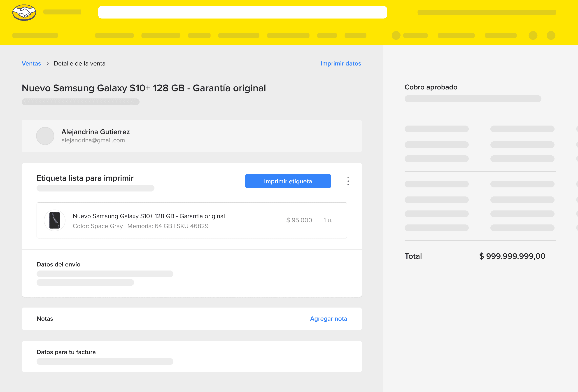578x392 pixels.
Task: Open the three-dot options menu
Action: pyautogui.click(x=348, y=181)
